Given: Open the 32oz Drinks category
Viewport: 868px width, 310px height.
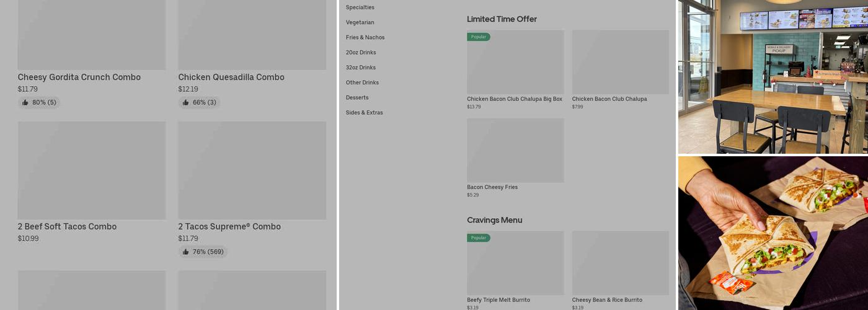Looking at the screenshot, I should click(x=361, y=68).
